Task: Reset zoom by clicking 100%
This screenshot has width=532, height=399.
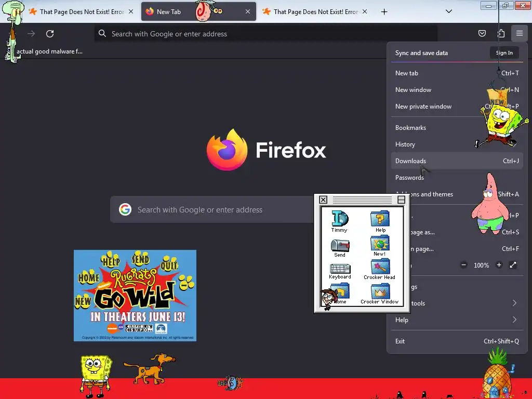Action: coord(481,265)
